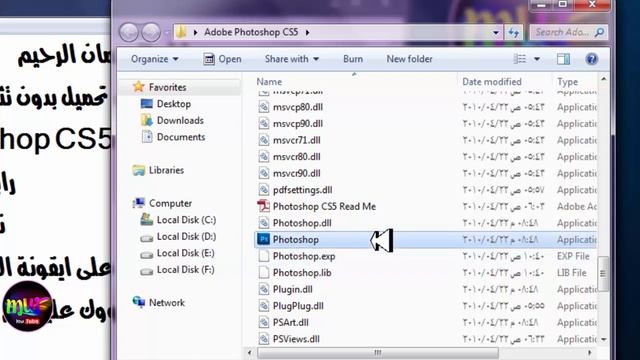Open Local Disk (C:)

[x=186, y=220]
